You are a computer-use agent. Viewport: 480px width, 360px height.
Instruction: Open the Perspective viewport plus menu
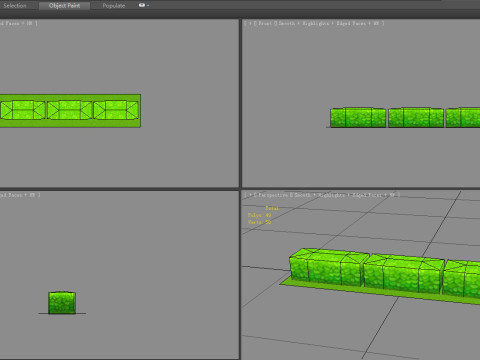click(x=250, y=195)
